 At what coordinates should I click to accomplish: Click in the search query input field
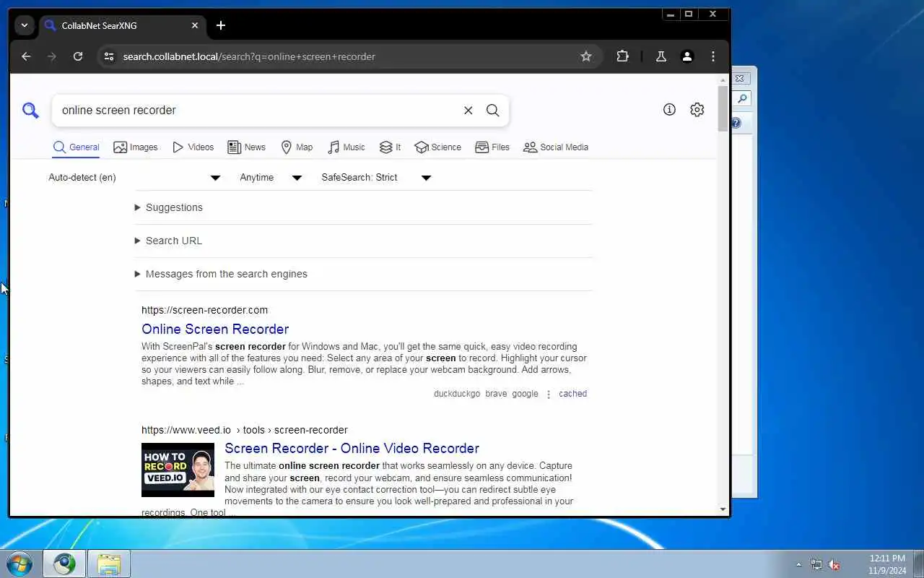point(256,111)
